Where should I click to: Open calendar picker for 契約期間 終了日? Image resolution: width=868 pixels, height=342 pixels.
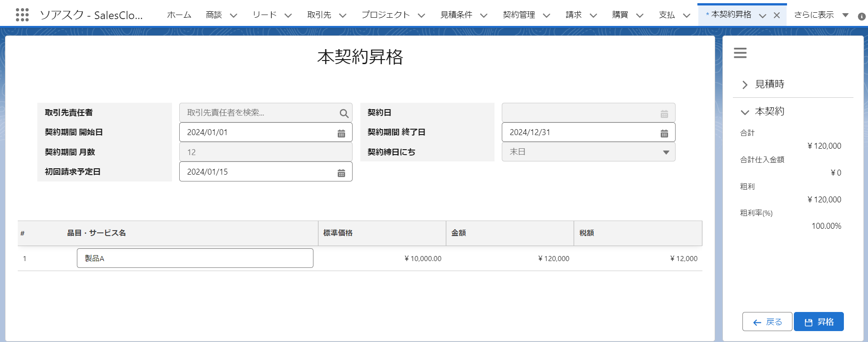[x=664, y=133]
